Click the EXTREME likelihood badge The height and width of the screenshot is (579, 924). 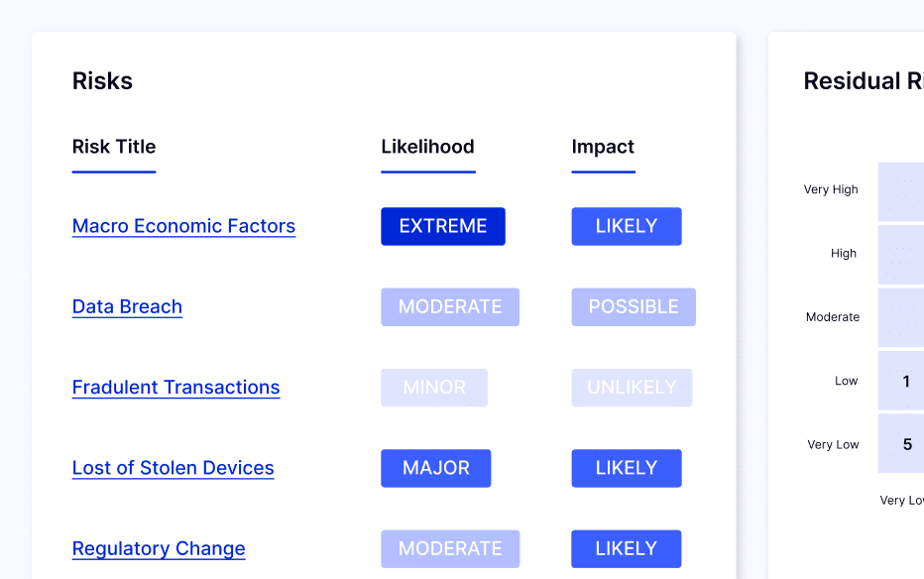tap(442, 226)
